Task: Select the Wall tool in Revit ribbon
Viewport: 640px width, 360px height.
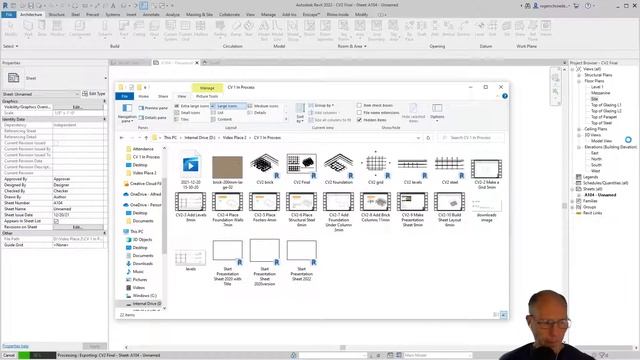Action: pos(28,29)
